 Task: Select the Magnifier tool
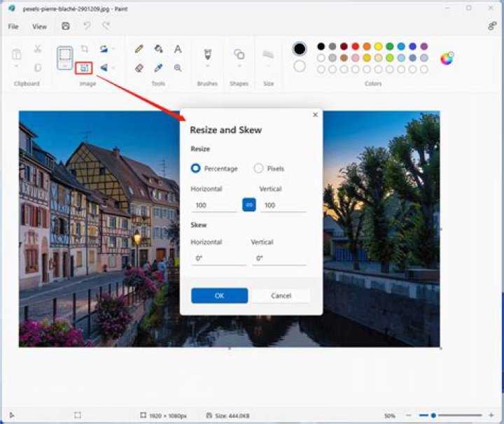click(178, 68)
